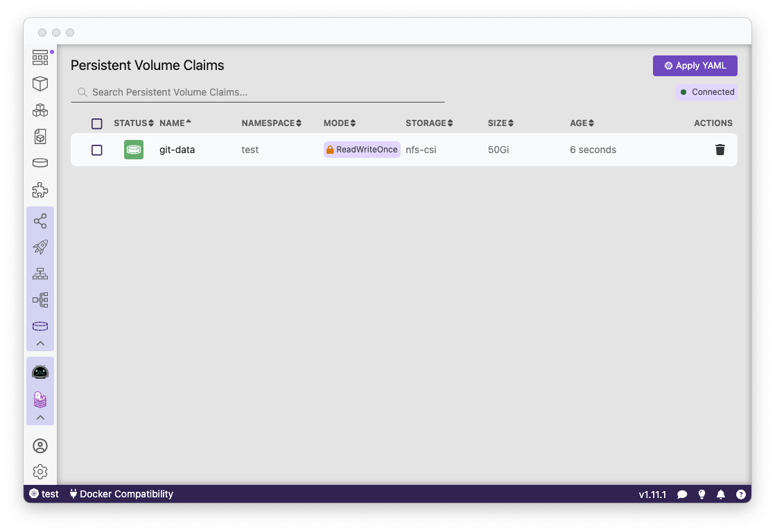Open help via the question mark icon
775x532 pixels.
tap(741, 494)
